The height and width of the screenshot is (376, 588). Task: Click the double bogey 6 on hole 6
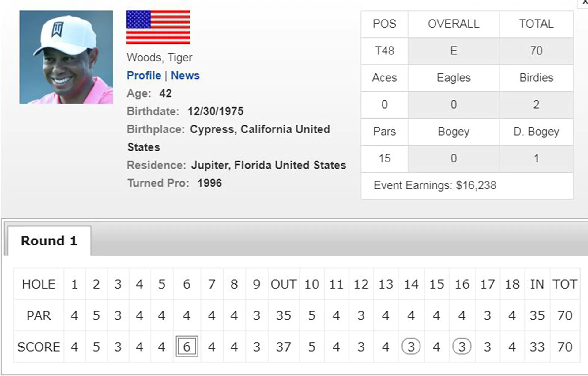(x=187, y=346)
